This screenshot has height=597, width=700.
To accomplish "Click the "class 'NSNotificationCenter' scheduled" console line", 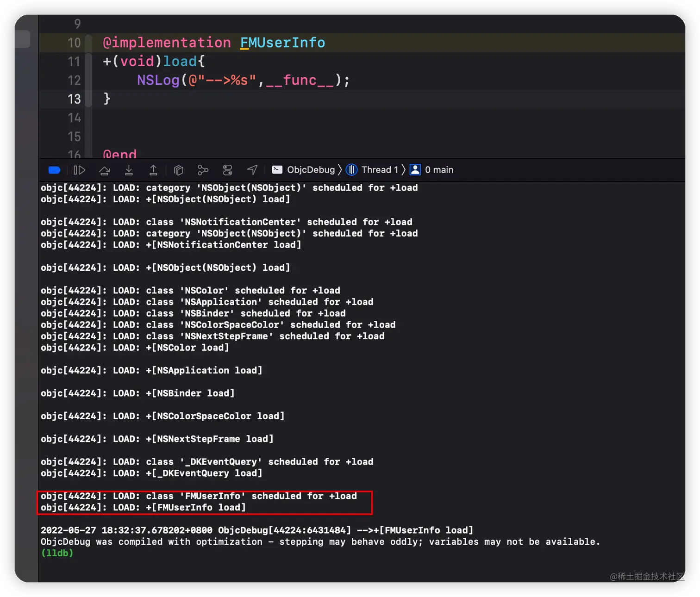I will (x=226, y=222).
